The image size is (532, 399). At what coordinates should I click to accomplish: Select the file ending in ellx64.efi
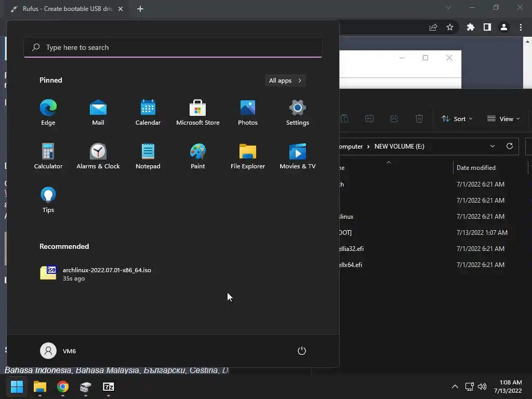351,264
